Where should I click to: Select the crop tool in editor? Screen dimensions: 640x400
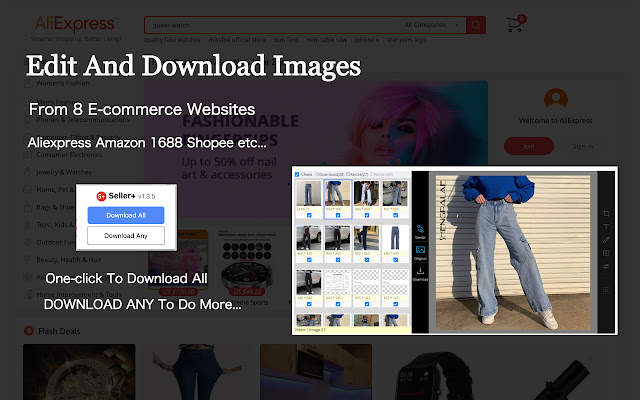click(x=607, y=213)
